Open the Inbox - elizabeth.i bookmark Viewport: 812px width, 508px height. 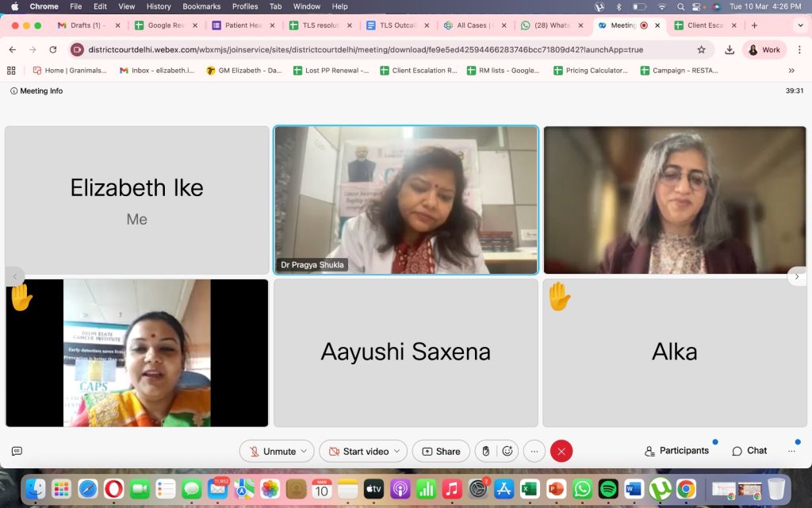157,71
